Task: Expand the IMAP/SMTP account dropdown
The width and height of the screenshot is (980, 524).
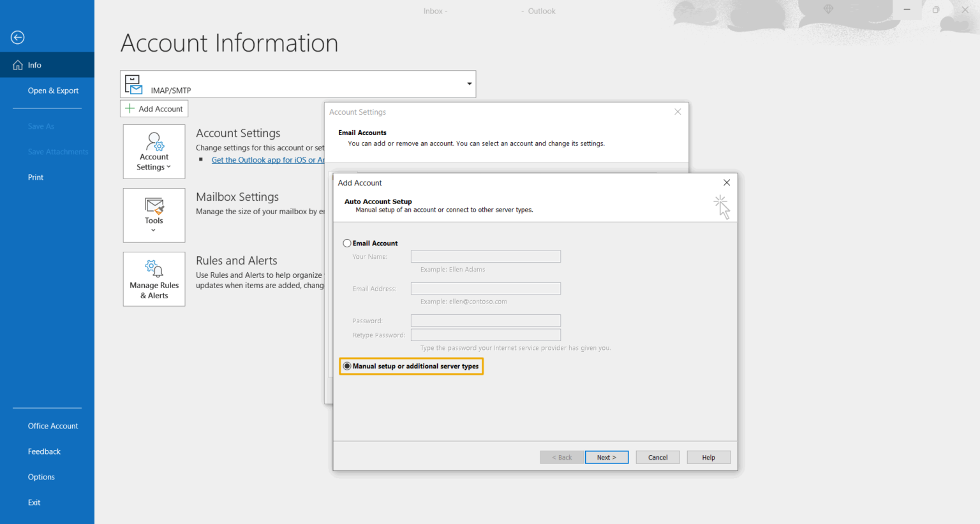Action: click(x=469, y=84)
